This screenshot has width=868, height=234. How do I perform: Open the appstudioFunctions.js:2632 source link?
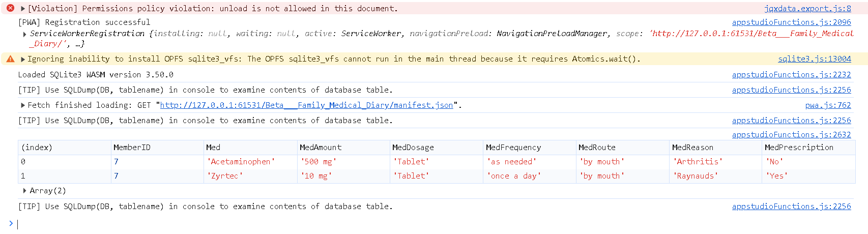pyautogui.click(x=791, y=135)
